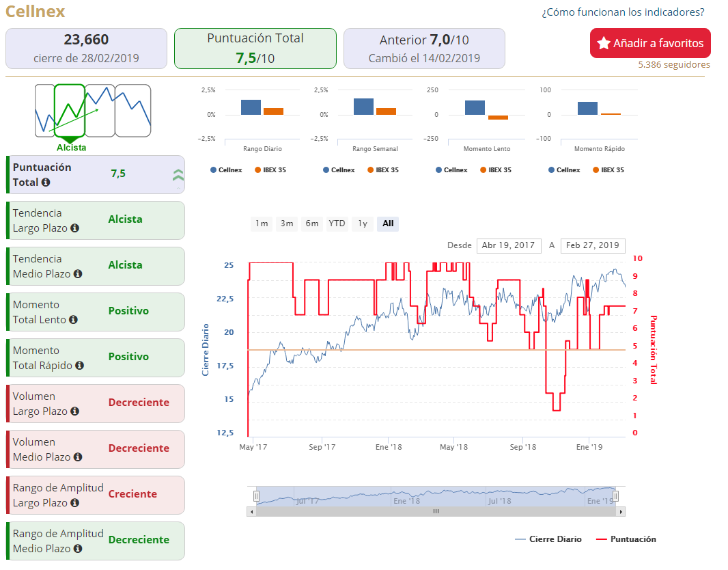This screenshot has width=728, height=570.
Task: Click the Añadir a favoritos button
Action: click(x=650, y=43)
